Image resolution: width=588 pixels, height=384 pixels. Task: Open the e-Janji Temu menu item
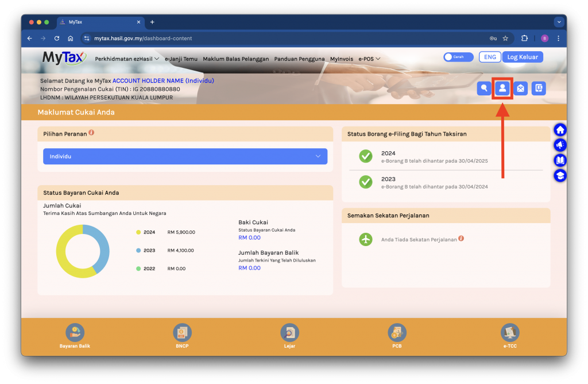click(181, 59)
